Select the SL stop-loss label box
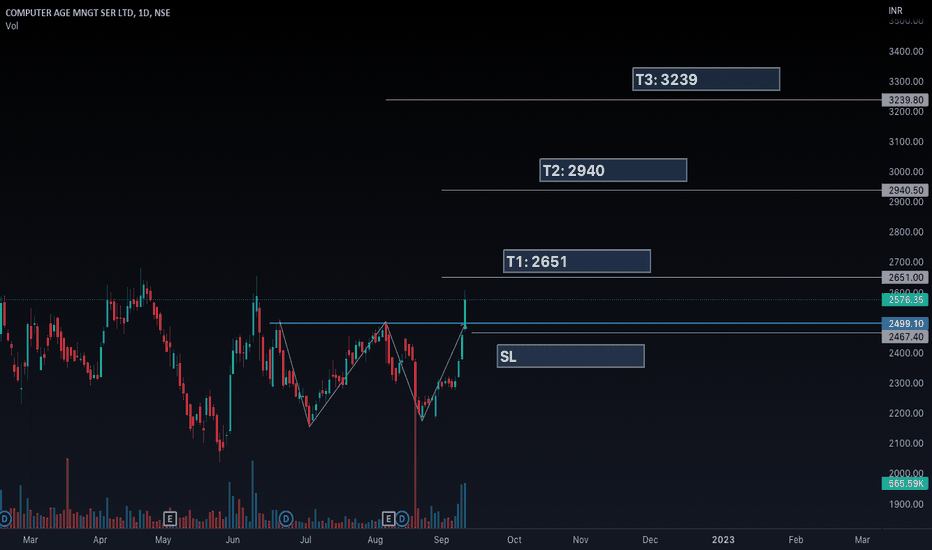 tap(571, 356)
